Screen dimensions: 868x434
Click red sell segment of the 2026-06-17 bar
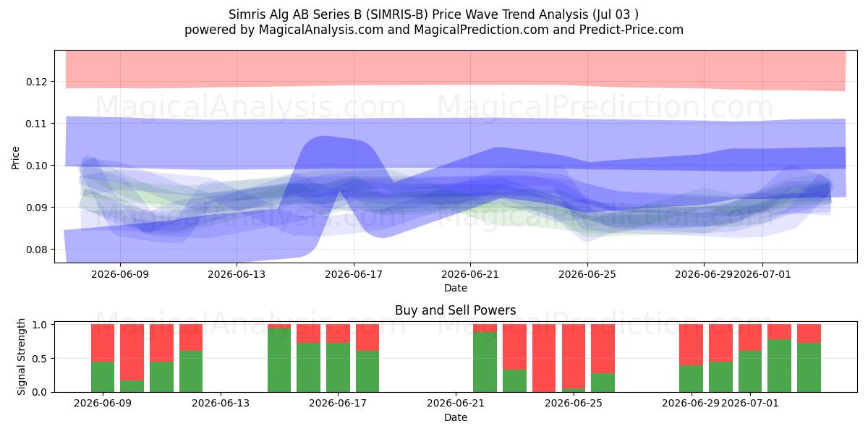point(338,333)
